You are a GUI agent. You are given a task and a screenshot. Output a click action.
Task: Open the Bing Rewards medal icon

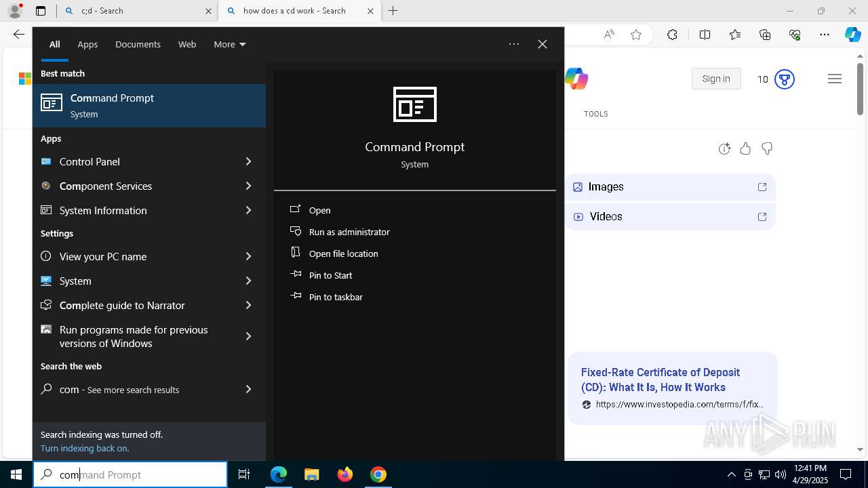tap(785, 79)
